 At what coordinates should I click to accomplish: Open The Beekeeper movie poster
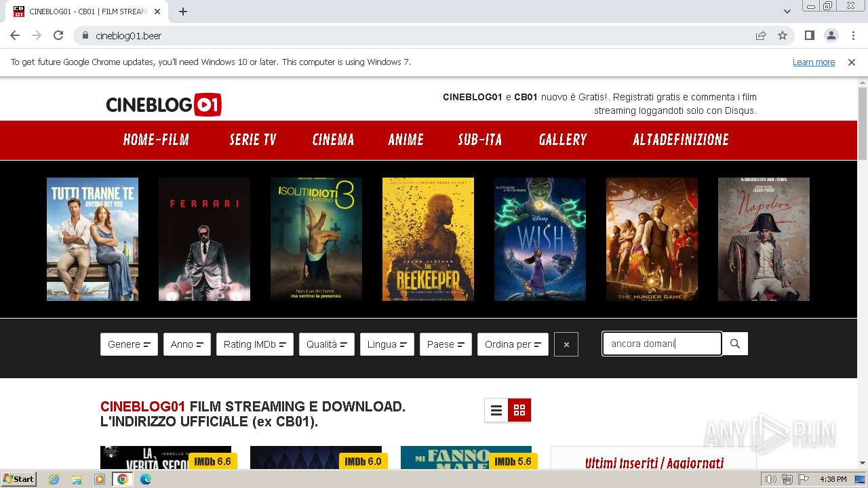click(428, 239)
